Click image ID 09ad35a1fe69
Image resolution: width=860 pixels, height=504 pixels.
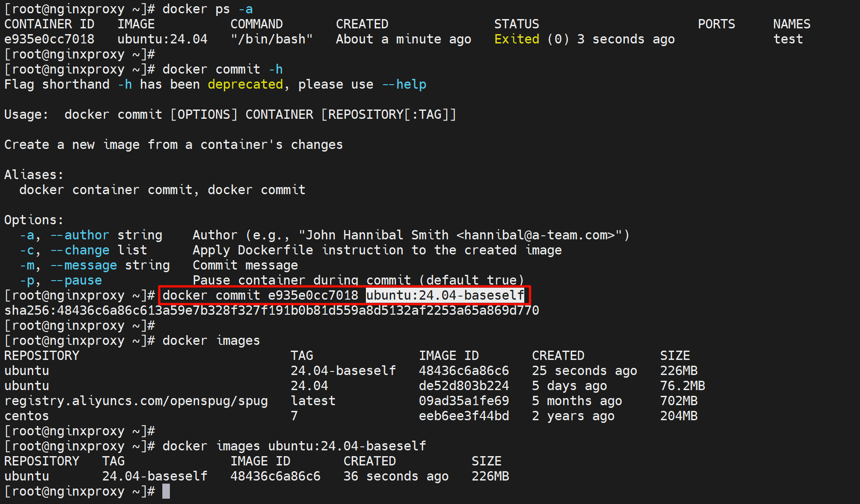[463, 401]
